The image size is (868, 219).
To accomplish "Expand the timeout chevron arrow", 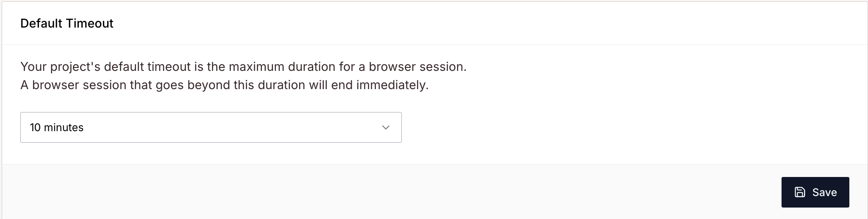I will tap(386, 127).
